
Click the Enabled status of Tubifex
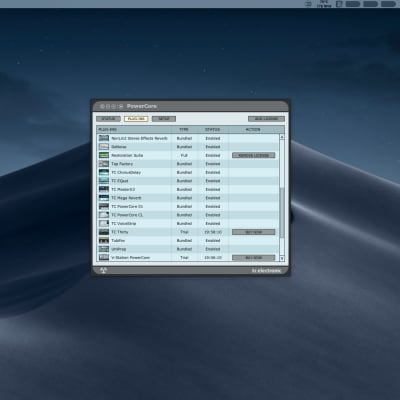pyautogui.click(x=213, y=240)
